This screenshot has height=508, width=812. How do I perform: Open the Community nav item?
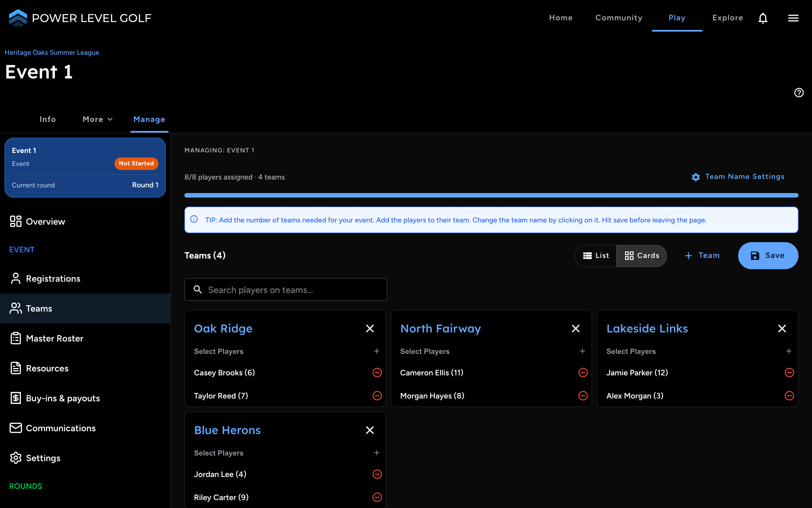click(x=619, y=18)
